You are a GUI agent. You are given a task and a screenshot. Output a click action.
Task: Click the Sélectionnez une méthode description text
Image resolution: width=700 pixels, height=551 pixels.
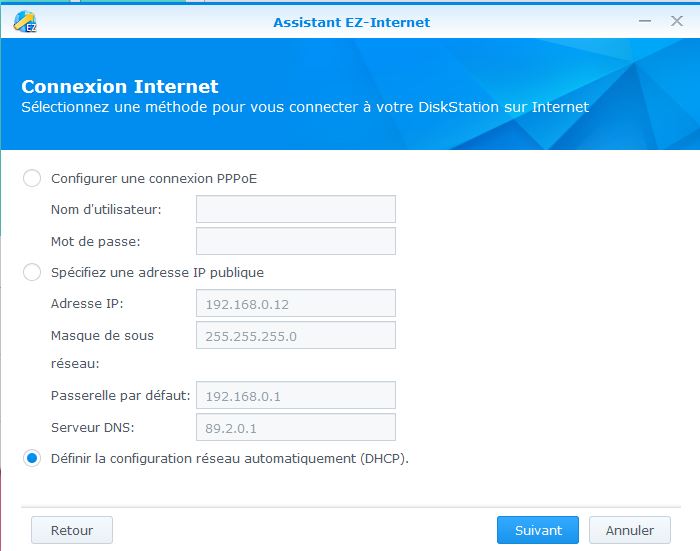click(x=305, y=107)
